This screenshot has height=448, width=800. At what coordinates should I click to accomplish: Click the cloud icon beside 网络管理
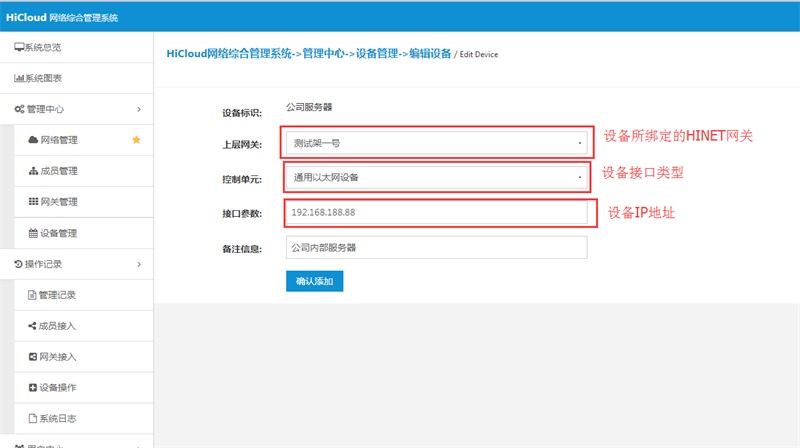tap(33, 140)
